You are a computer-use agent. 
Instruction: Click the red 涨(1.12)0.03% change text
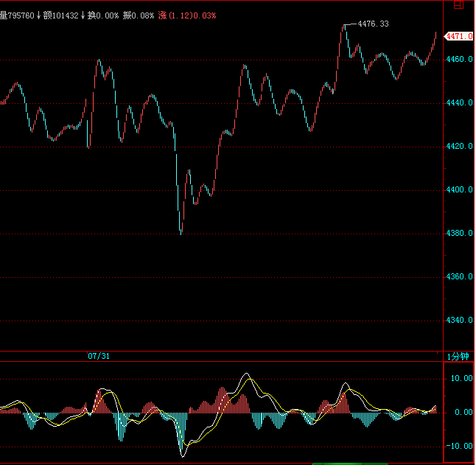point(187,15)
